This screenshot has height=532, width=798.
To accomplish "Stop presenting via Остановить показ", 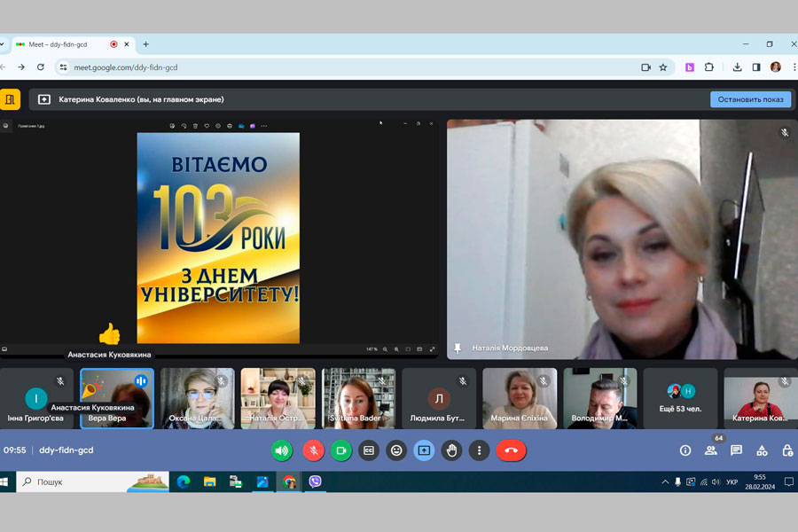I will coord(751,99).
